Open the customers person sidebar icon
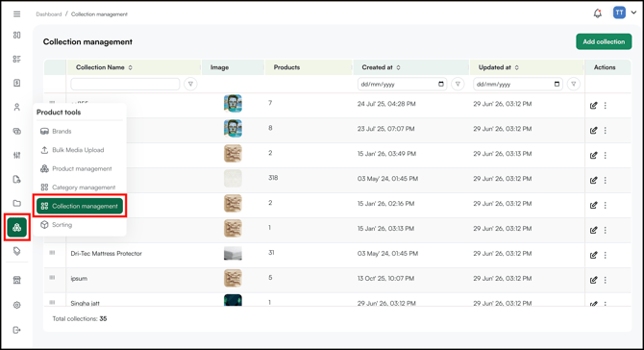This screenshot has width=644, height=350. pos(17,108)
